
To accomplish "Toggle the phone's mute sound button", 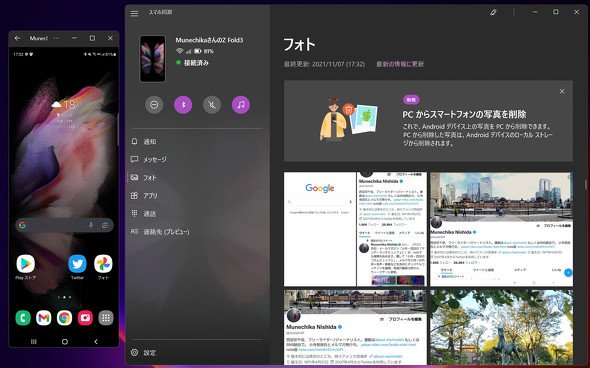I will (212, 105).
